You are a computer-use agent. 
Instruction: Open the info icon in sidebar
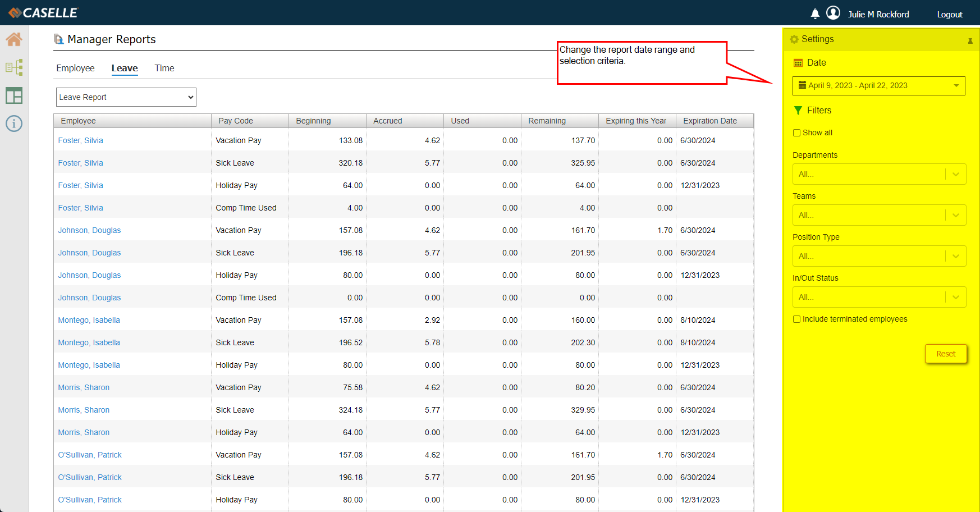(x=14, y=124)
